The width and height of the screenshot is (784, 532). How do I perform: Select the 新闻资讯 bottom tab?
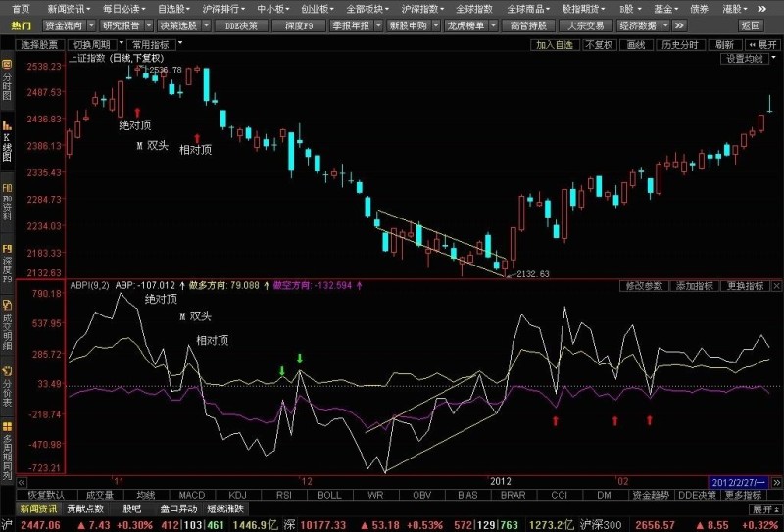tap(38, 509)
